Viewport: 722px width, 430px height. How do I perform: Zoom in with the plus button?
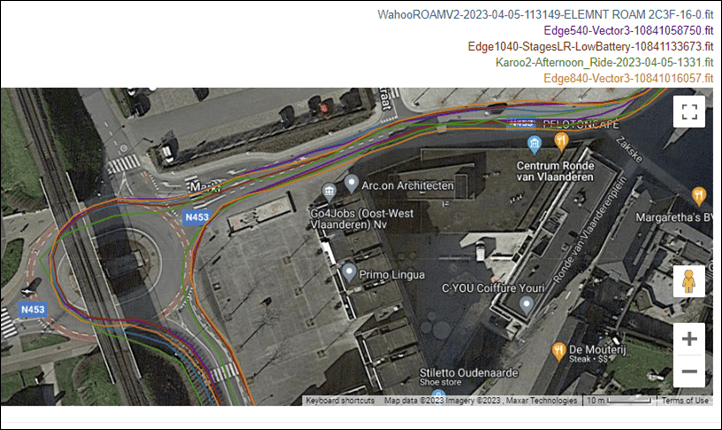coord(689,339)
